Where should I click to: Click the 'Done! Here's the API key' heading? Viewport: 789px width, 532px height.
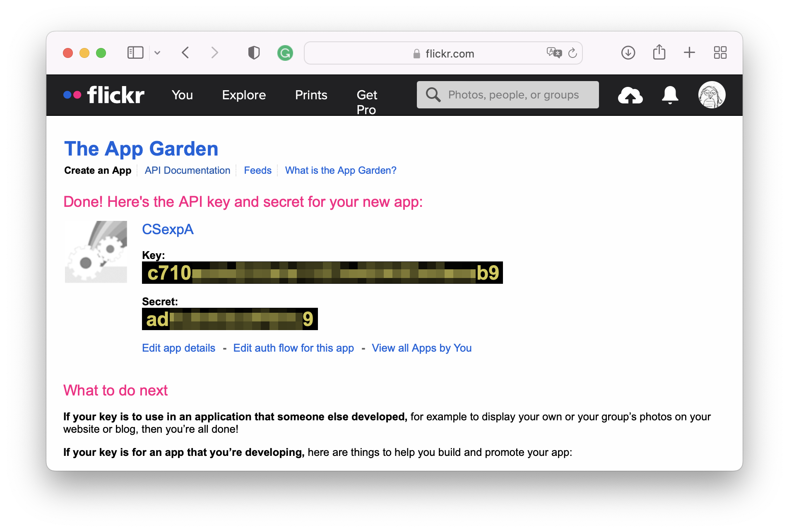pyautogui.click(x=243, y=202)
